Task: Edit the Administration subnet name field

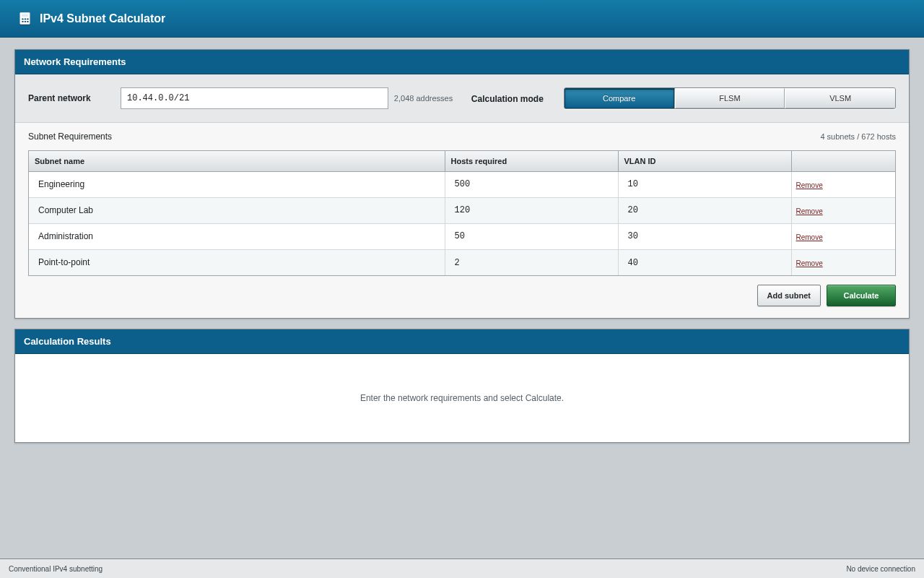Action: tap(237, 236)
